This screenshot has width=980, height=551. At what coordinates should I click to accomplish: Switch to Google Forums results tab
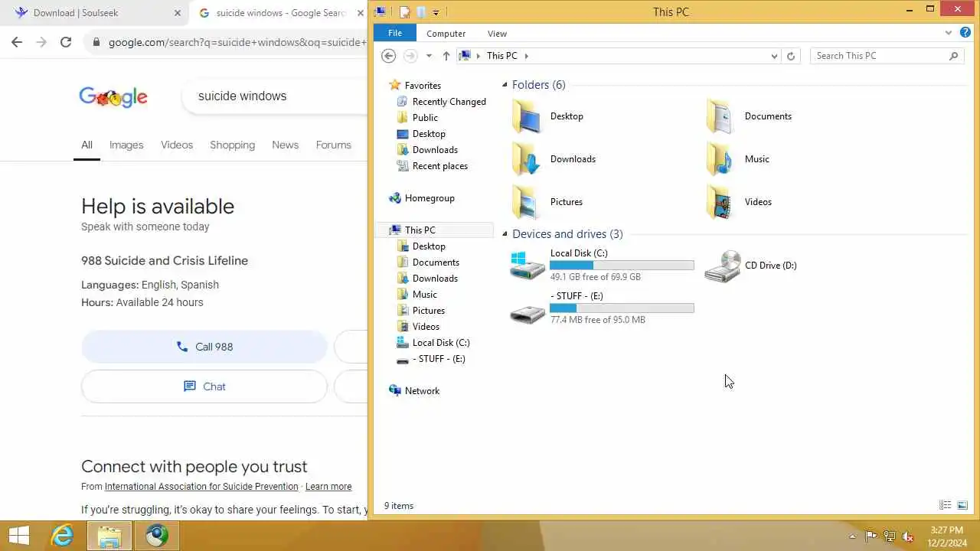(333, 145)
